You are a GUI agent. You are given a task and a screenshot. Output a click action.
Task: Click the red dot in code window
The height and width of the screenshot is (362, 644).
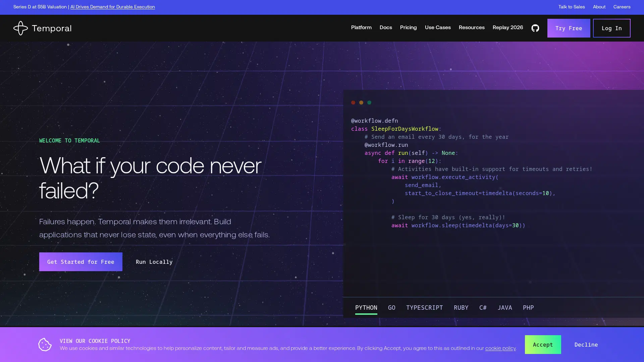point(353,103)
